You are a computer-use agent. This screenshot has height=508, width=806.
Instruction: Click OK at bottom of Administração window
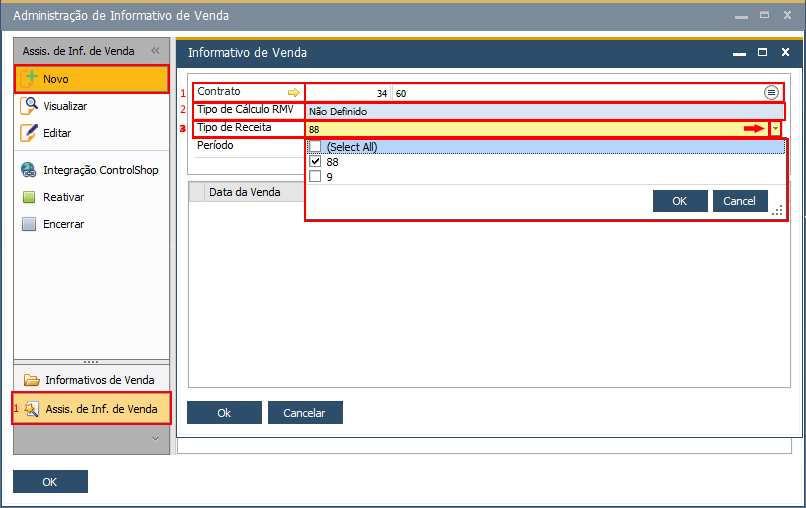[x=50, y=482]
